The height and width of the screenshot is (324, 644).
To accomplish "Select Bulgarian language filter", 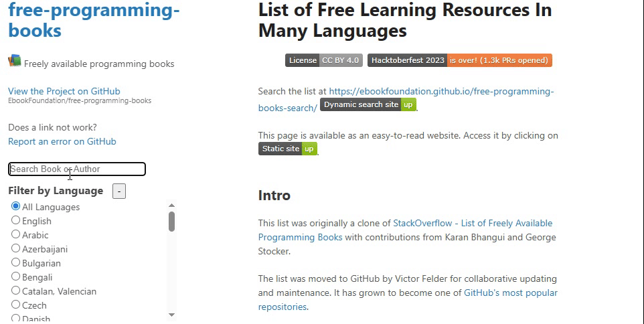I will click(15, 262).
